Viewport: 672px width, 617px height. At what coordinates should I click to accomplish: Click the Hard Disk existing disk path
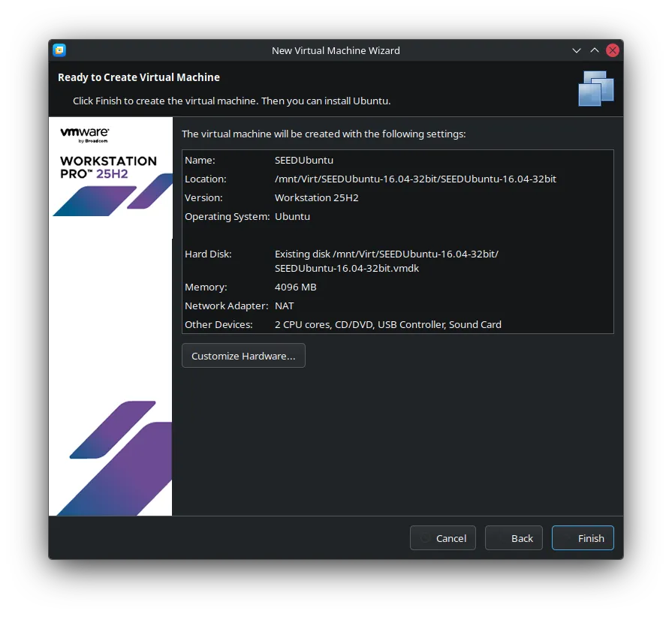pos(386,260)
